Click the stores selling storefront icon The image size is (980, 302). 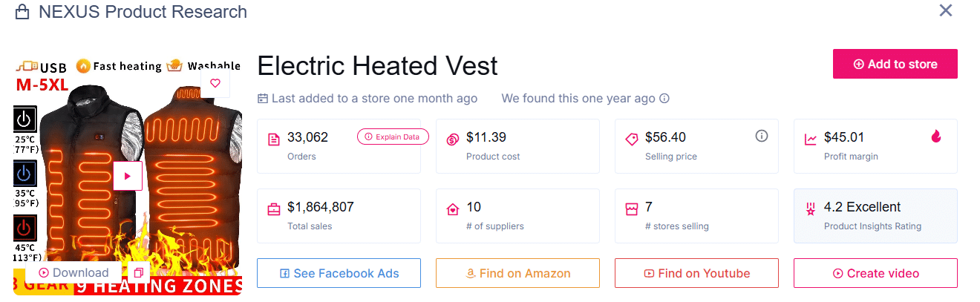tap(632, 209)
